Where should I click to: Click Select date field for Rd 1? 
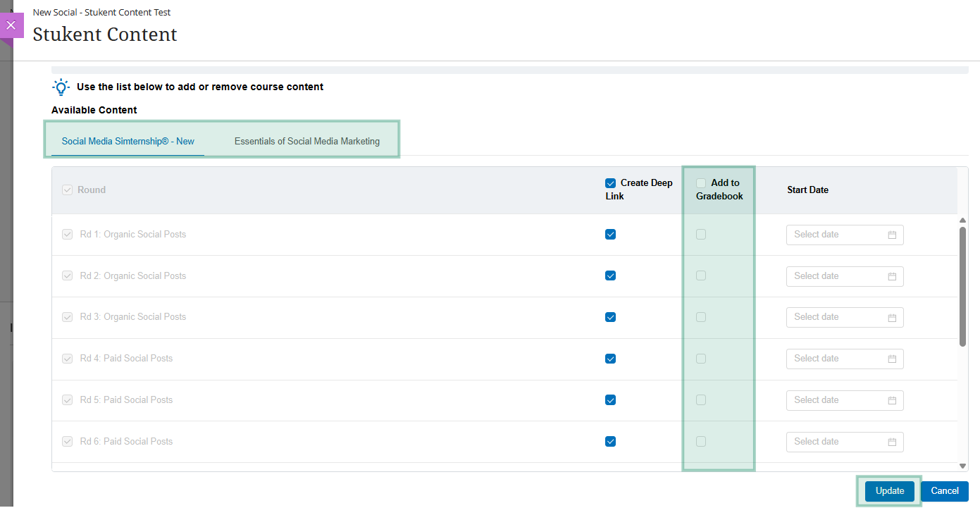pyautogui.click(x=845, y=235)
